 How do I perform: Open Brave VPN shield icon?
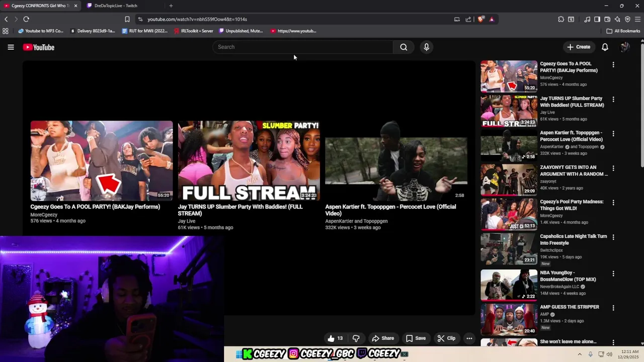627,19
